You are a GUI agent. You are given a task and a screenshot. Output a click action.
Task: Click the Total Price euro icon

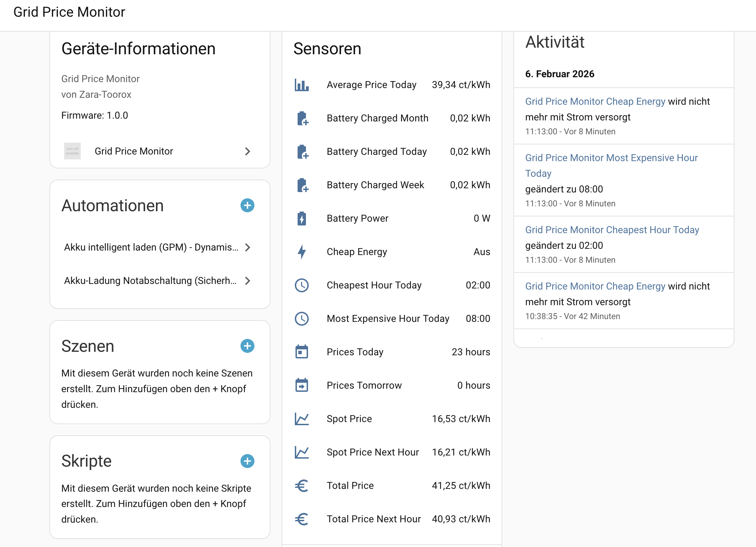tap(302, 486)
